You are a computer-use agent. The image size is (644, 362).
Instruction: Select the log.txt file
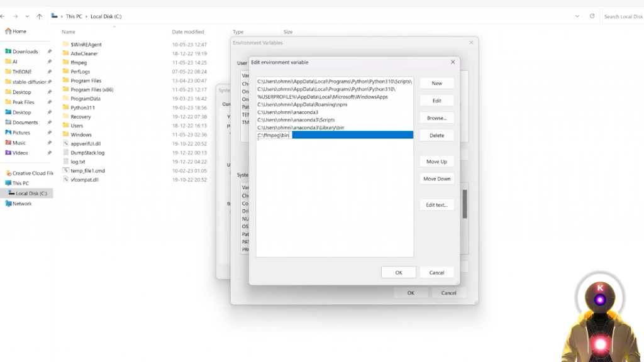click(77, 162)
